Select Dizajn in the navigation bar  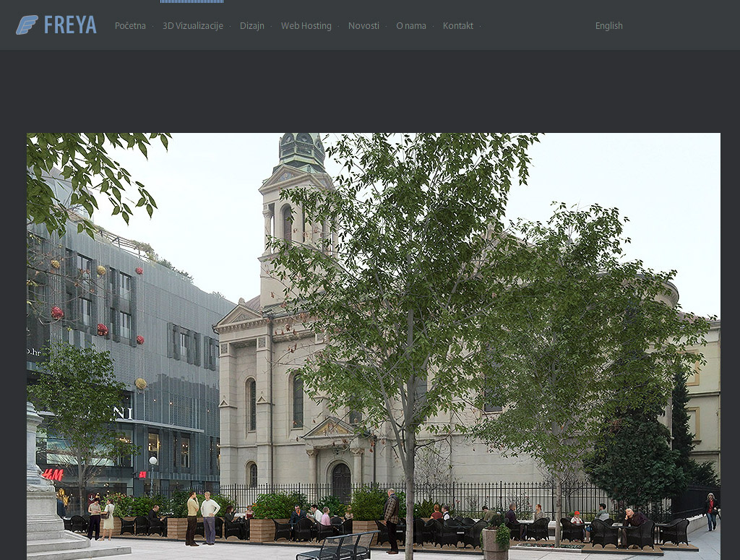tap(251, 26)
